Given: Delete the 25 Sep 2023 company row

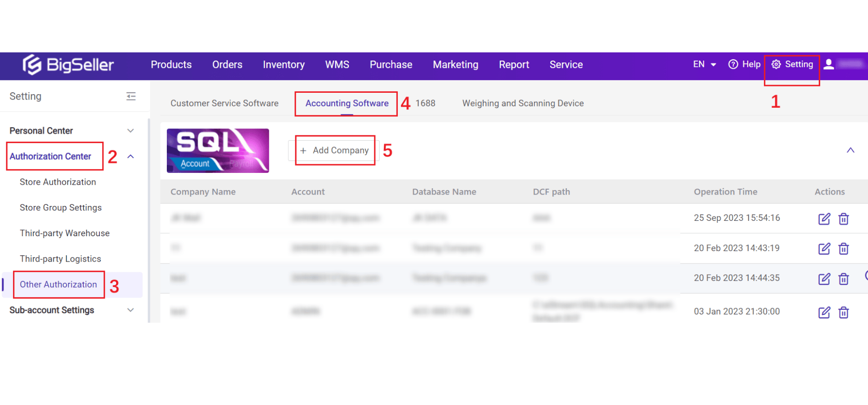Looking at the screenshot, I should point(843,219).
